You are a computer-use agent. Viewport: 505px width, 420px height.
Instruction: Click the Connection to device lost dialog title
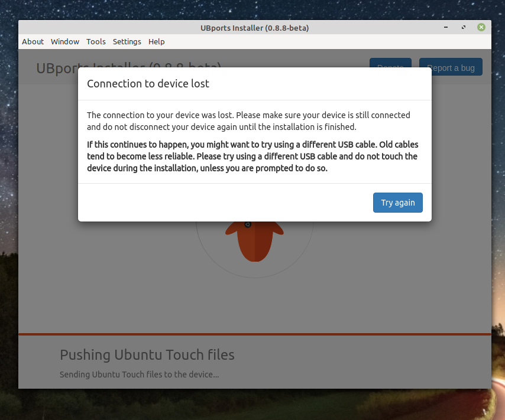point(149,83)
